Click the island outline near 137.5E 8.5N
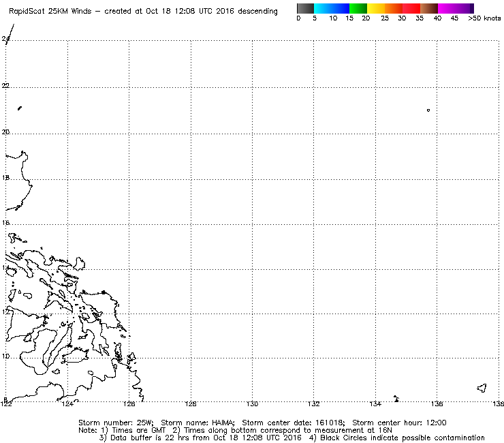The width and height of the screenshot is (504, 443). [x=482, y=388]
